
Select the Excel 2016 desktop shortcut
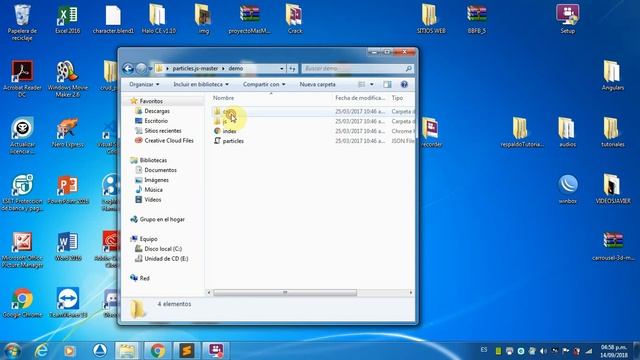(67, 19)
